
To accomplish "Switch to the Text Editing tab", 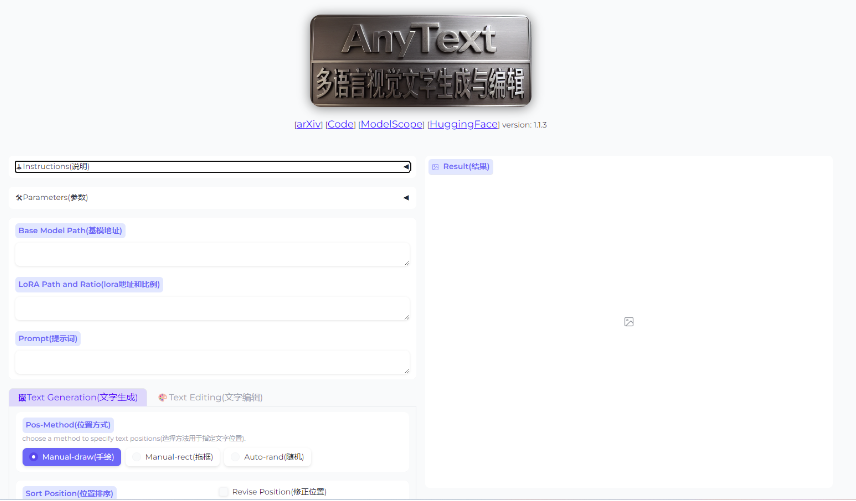I will (210, 398).
